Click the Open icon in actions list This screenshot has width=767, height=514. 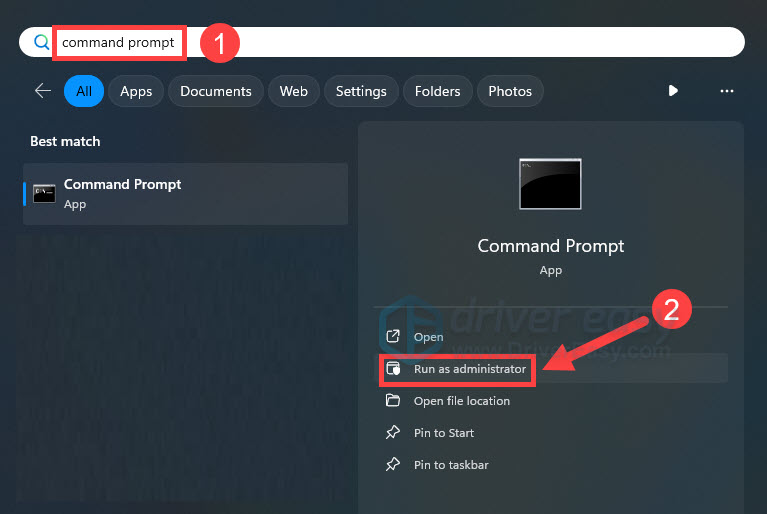[x=394, y=337]
